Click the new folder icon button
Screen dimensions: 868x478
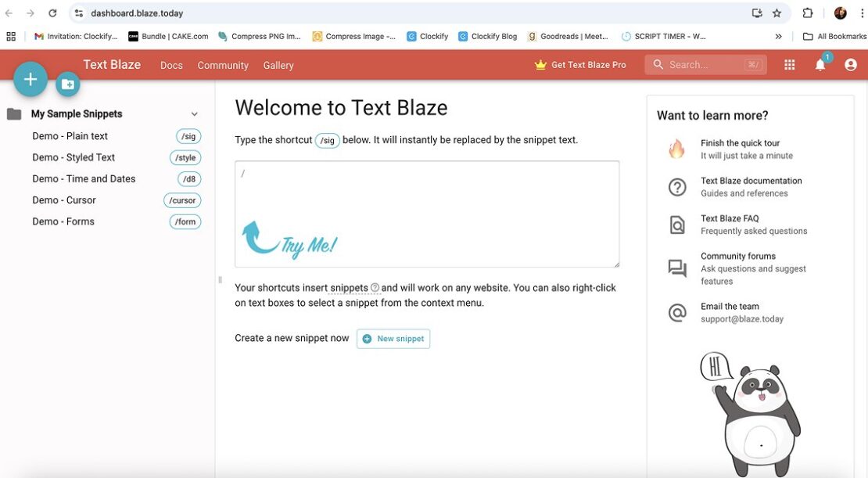coord(68,84)
